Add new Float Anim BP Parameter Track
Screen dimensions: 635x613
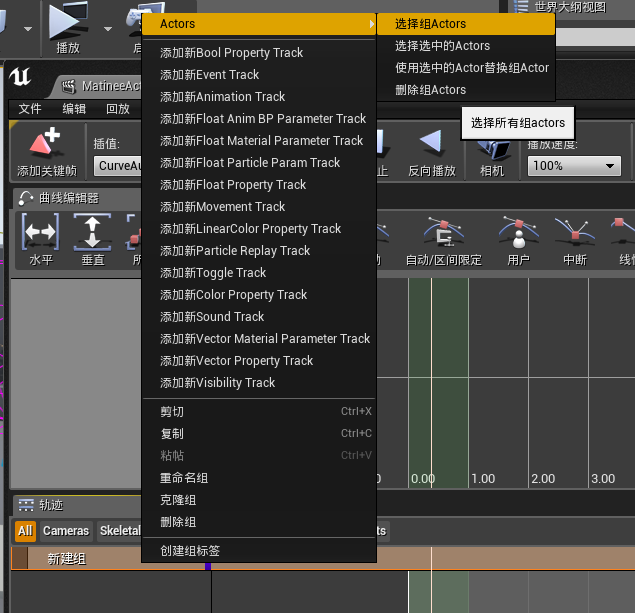coord(259,119)
